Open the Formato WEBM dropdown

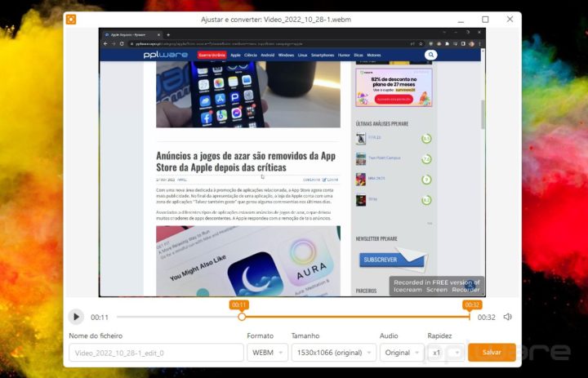point(267,353)
